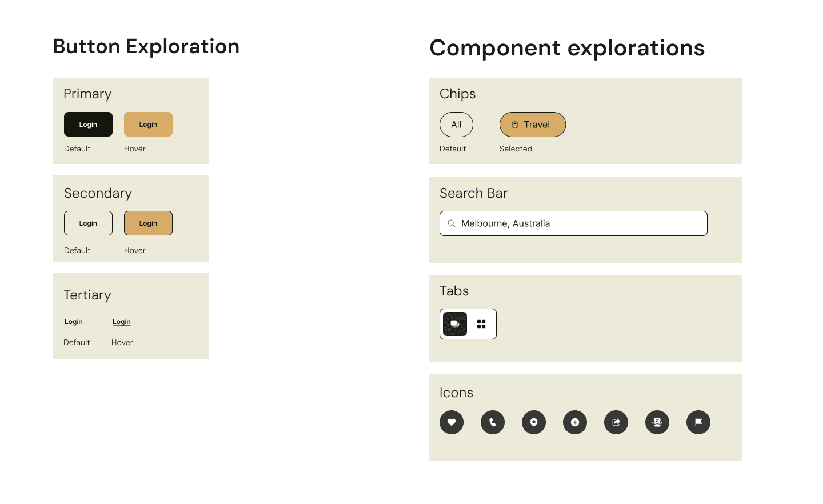
Task: Click the circular plus add icon
Action: point(575,422)
